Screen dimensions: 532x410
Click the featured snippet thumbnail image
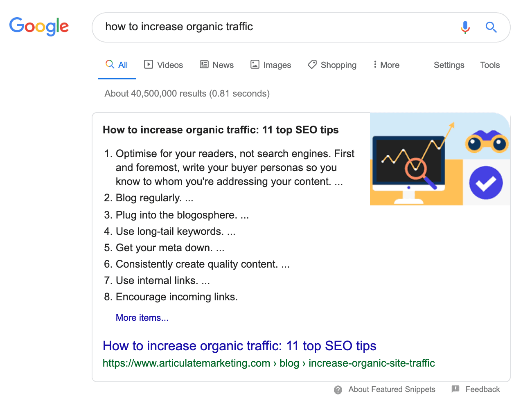point(440,159)
